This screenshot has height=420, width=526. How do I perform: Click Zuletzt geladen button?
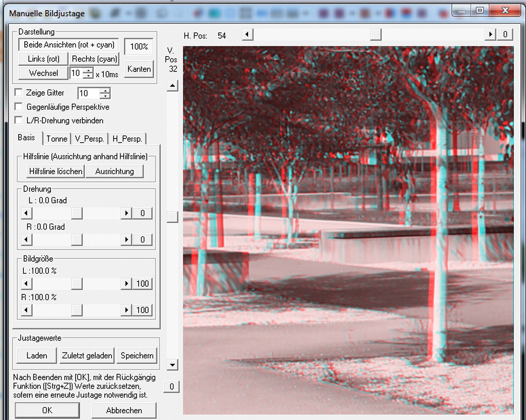87,356
